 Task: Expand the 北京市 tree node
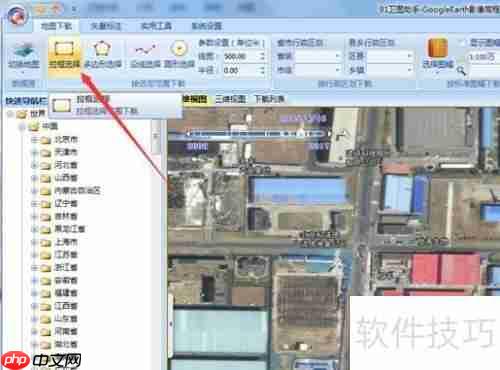[34, 140]
